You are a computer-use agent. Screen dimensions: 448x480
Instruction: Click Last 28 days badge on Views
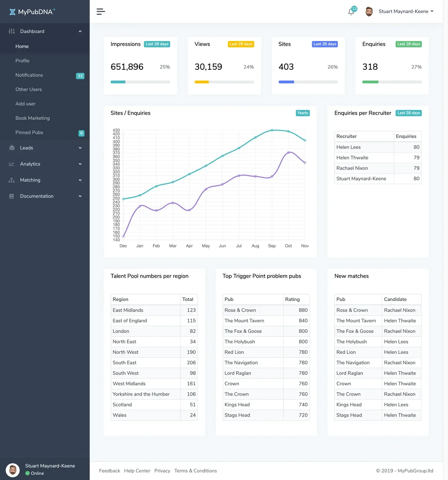tap(241, 44)
